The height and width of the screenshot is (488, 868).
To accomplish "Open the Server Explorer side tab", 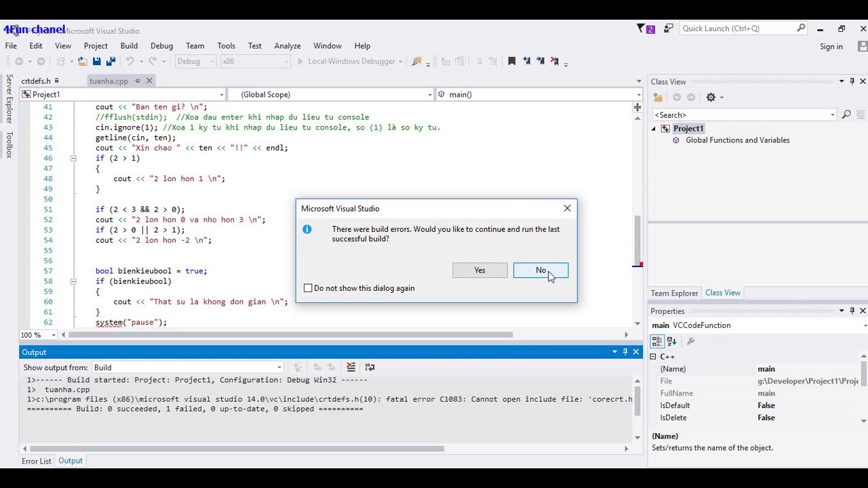I will coord(9,99).
